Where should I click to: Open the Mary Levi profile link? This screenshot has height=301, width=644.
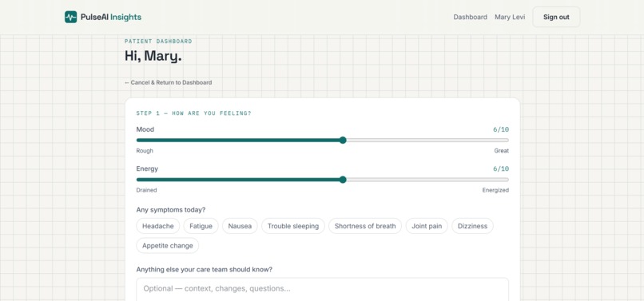tap(510, 17)
